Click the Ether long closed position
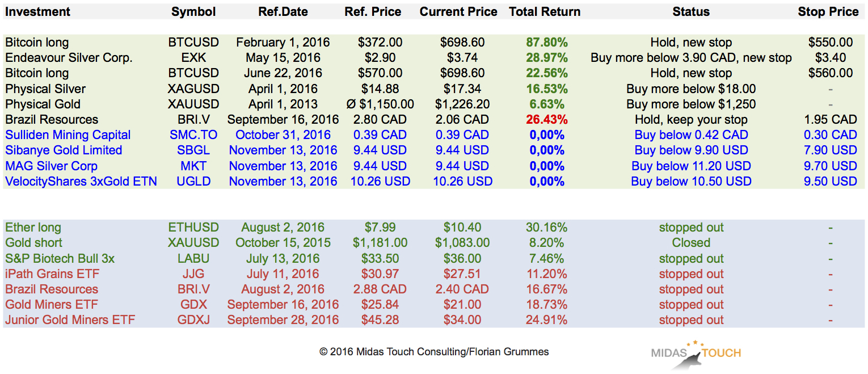 pos(33,228)
